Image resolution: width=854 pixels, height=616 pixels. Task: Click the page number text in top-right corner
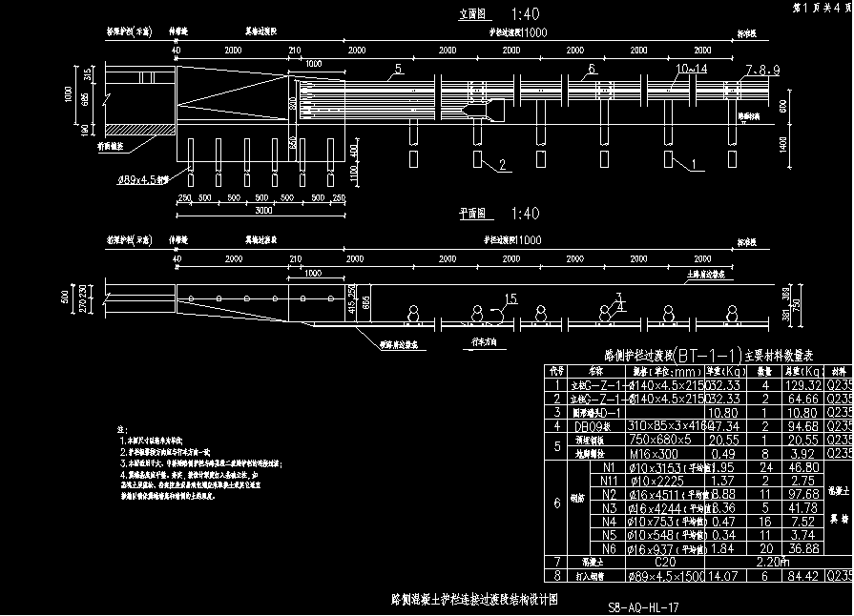coord(821,7)
